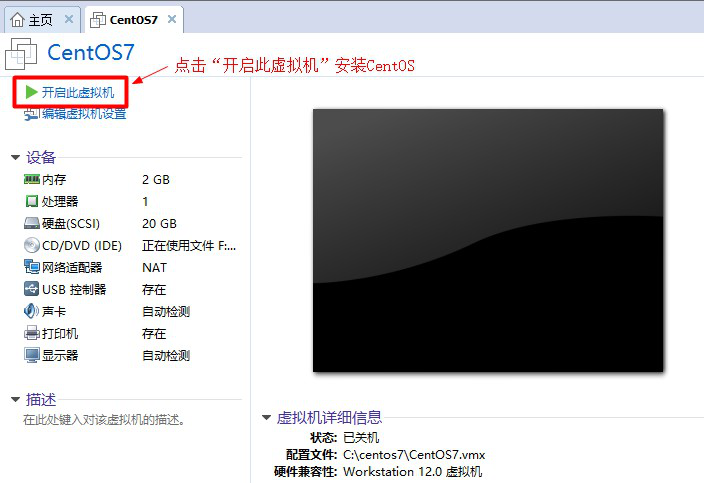Click the memory value 2 GB

(x=156, y=180)
